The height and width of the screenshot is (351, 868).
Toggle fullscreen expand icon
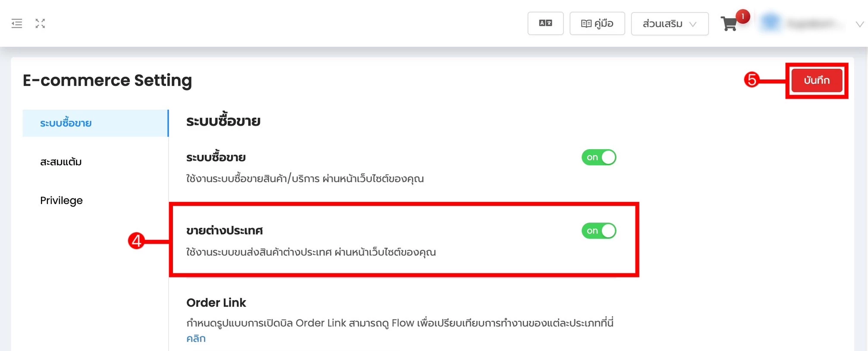tap(40, 23)
